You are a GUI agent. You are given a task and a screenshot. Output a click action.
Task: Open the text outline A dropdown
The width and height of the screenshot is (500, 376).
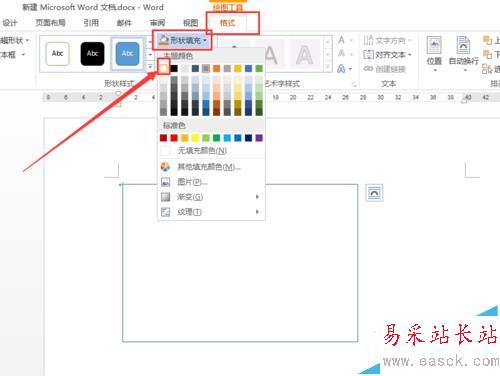tap(345, 54)
